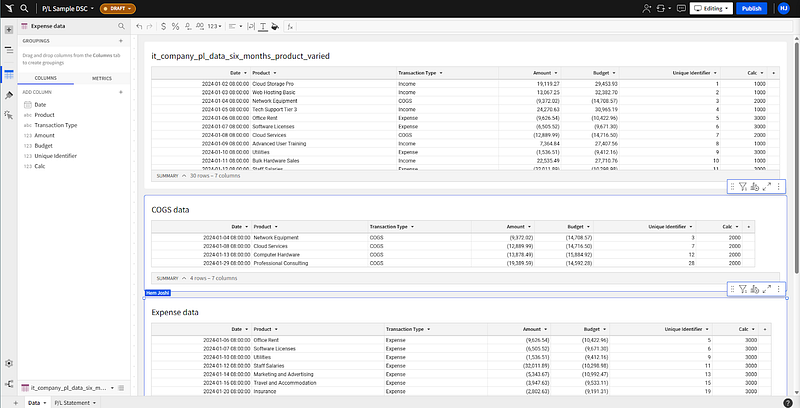Increase decimal places
This screenshot has width=800, height=408.
pos(200,27)
